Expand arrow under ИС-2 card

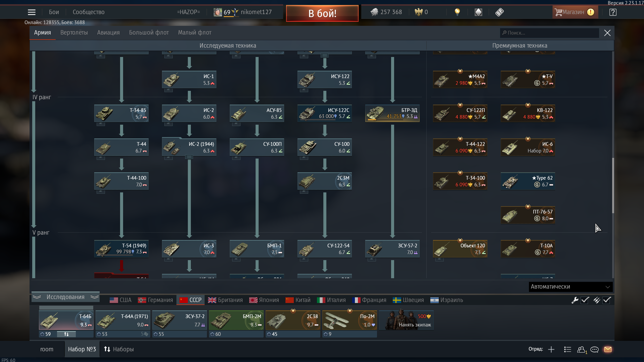168,124
